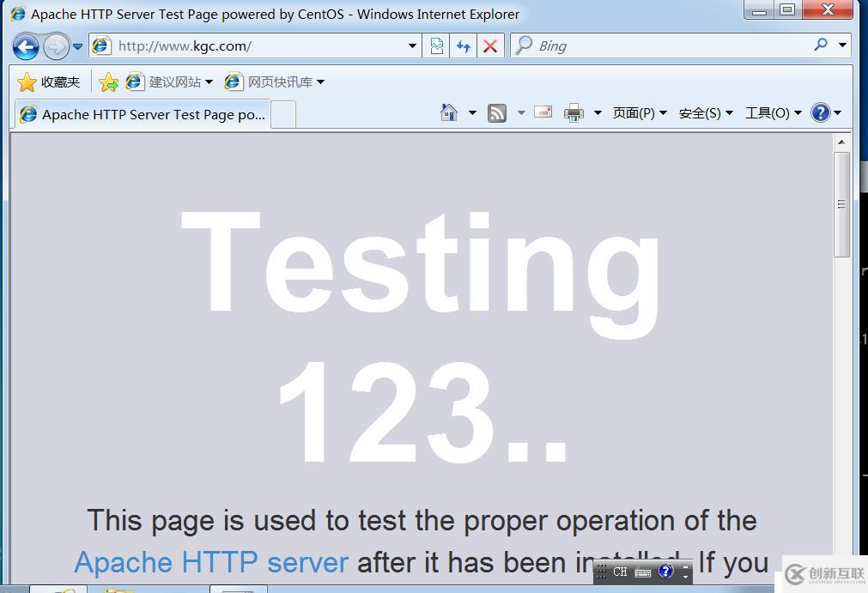Minimize the Internet Explorer window
This screenshot has height=593, width=868.
pos(760,9)
